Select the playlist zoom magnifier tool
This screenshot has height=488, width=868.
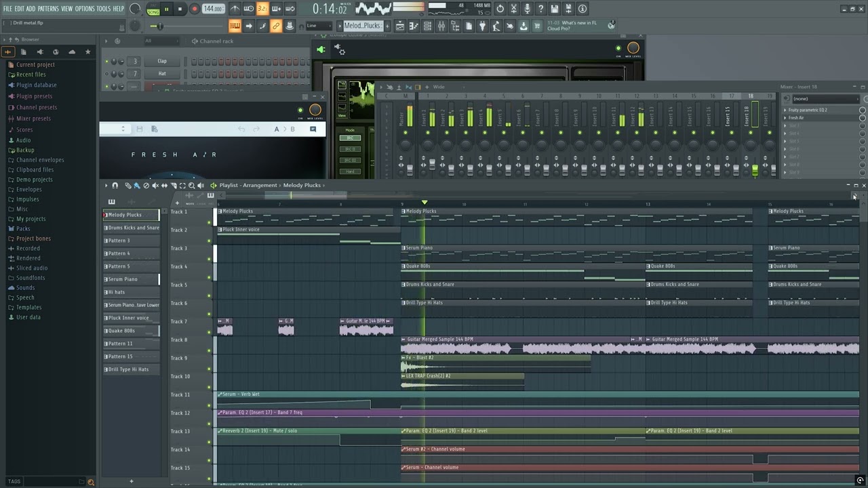coord(191,185)
